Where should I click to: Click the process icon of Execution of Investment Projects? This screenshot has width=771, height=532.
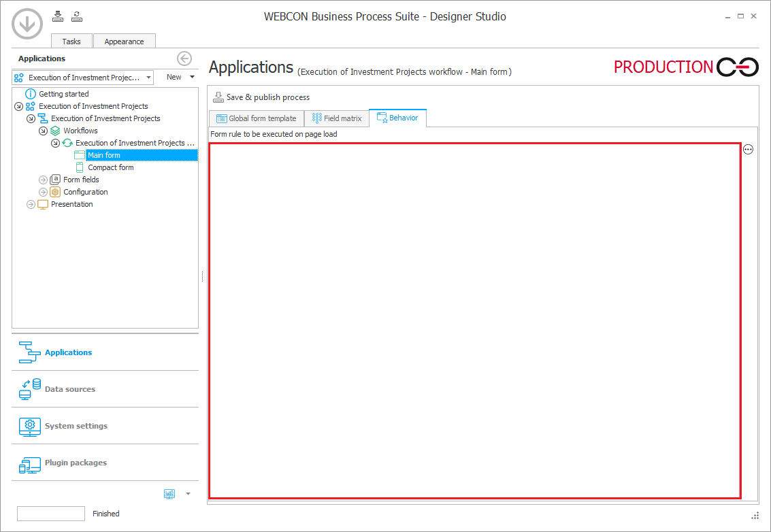point(43,118)
